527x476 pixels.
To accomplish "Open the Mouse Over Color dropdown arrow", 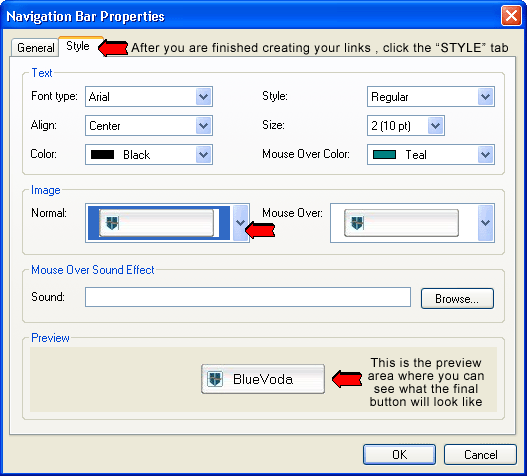I will (485, 155).
